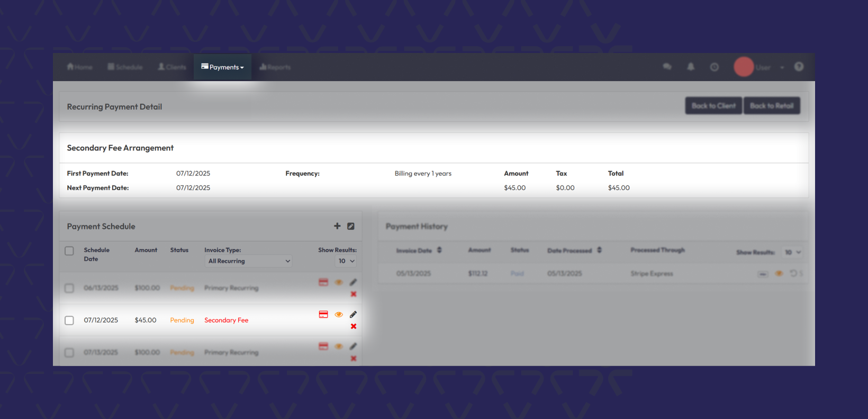This screenshot has width=868, height=419.
Task: Check the 07/12/2025 payment row checkbox
Action: pyautogui.click(x=69, y=320)
